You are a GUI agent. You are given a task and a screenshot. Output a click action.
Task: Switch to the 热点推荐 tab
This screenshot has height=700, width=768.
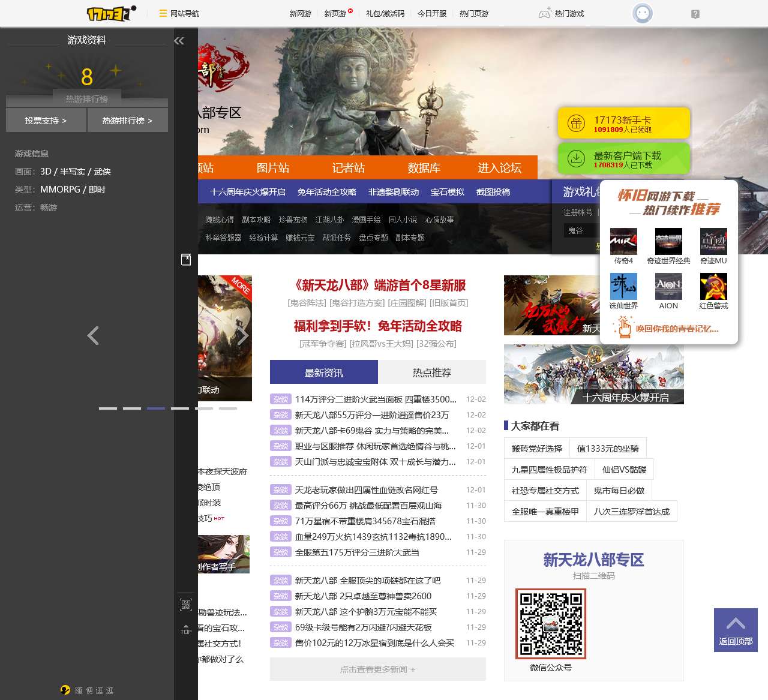point(431,372)
